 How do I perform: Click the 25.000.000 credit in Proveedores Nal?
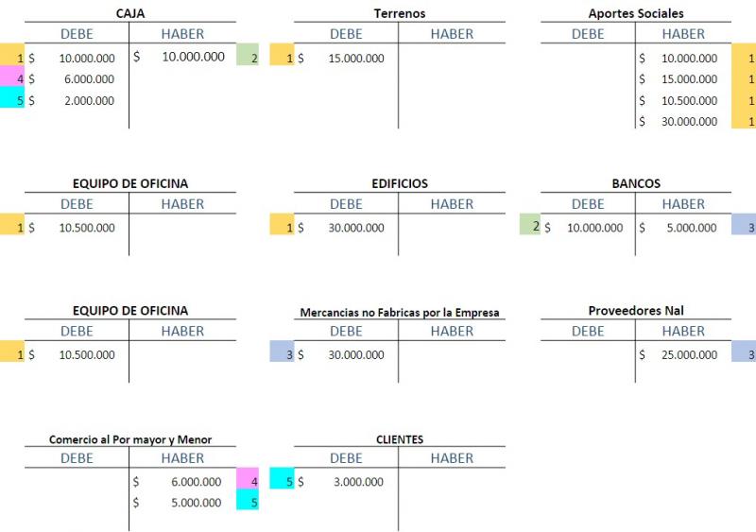tap(689, 354)
